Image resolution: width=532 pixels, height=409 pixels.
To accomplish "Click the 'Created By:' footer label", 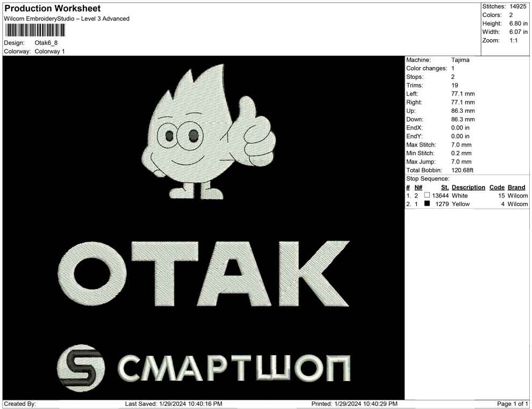I will click(x=20, y=404).
